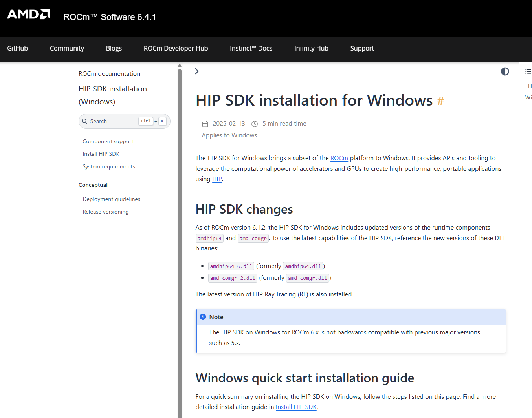
Task: Follow the HIP link in the intro paragraph
Action: 217,179
